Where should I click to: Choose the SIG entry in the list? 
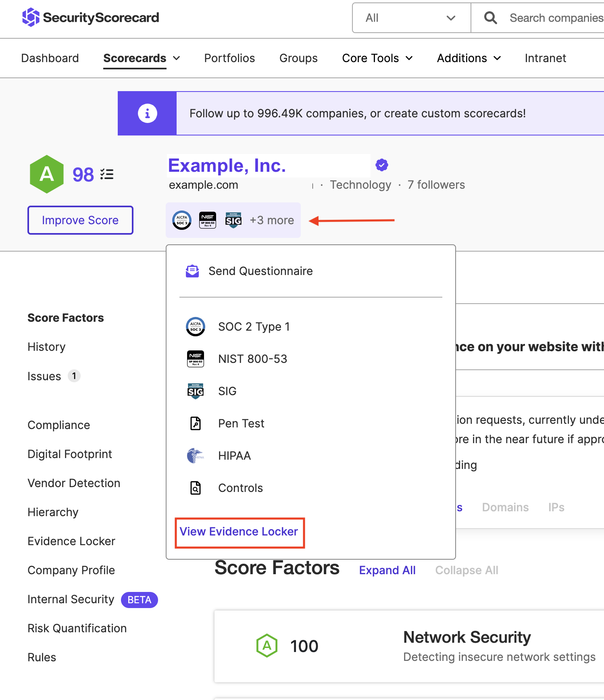227,391
